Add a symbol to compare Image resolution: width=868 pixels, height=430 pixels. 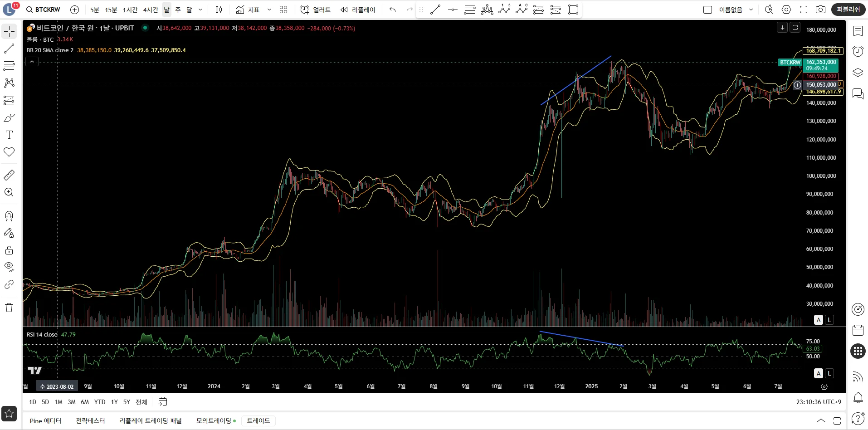click(75, 10)
